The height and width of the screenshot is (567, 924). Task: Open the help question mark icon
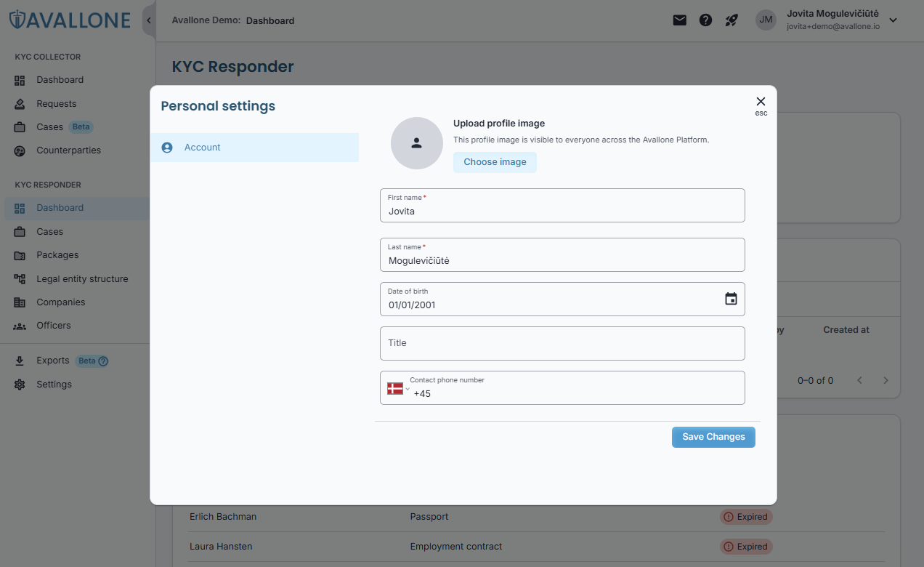pyautogui.click(x=705, y=20)
